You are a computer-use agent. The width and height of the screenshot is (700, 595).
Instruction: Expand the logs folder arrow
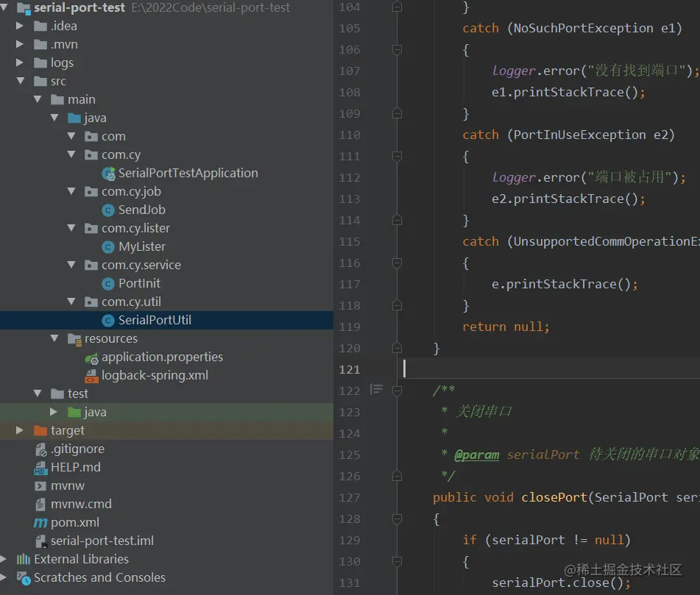coord(20,63)
